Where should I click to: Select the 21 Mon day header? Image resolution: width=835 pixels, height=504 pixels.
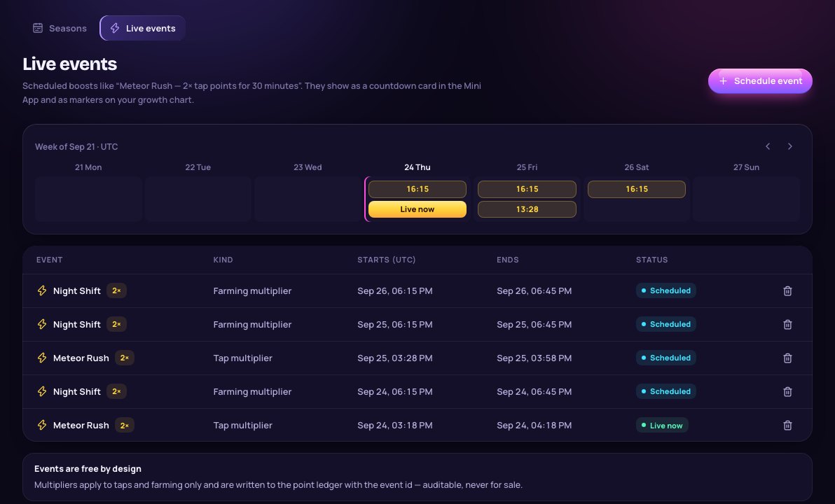[x=88, y=167]
